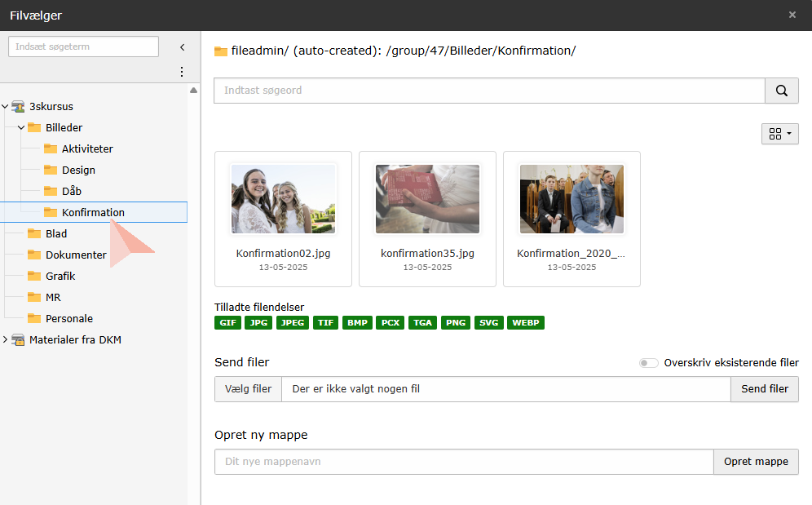The width and height of the screenshot is (812, 505).
Task: Collapse the folder tree panel with the chevron
Action: (183, 47)
